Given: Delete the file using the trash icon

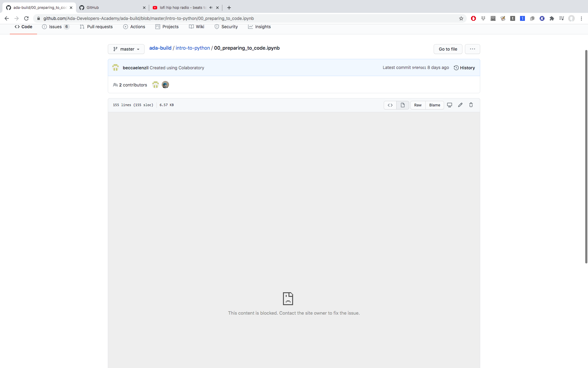Looking at the screenshot, I should (471, 105).
